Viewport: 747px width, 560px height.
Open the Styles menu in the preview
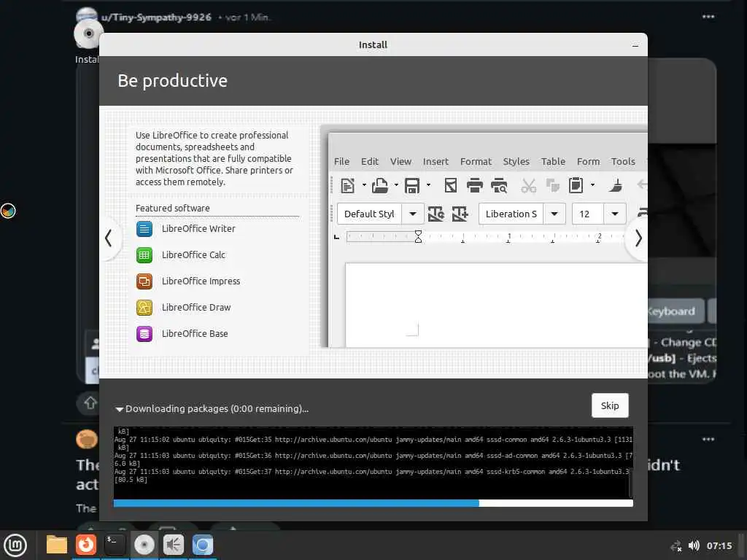pyautogui.click(x=516, y=161)
